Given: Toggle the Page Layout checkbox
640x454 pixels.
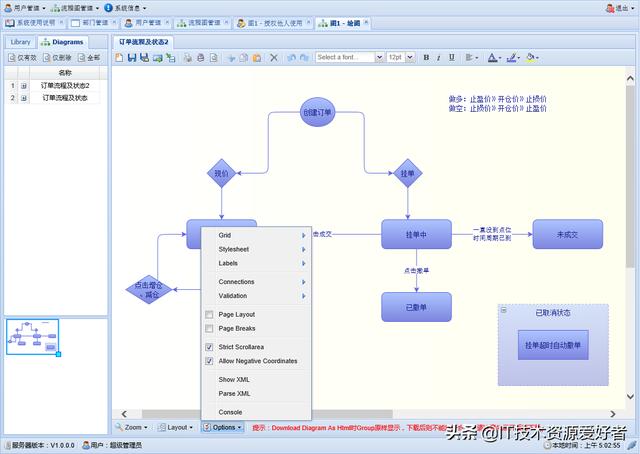Looking at the screenshot, I should click(209, 314).
